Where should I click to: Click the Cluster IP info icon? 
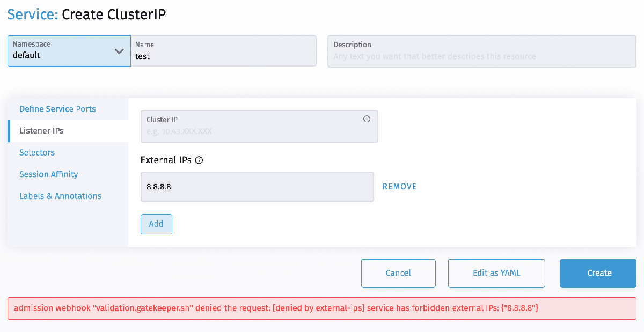(x=367, y=119)
